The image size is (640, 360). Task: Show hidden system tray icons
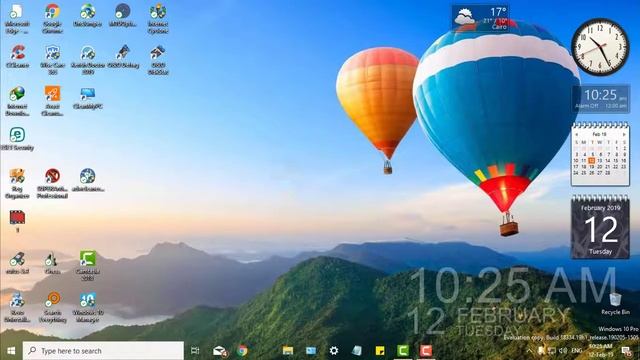529,351
